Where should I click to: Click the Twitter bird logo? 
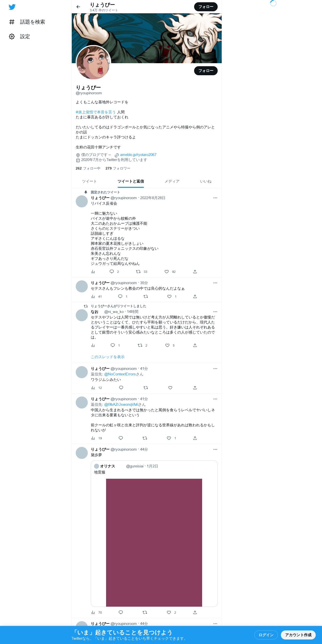tap(12, 7)
